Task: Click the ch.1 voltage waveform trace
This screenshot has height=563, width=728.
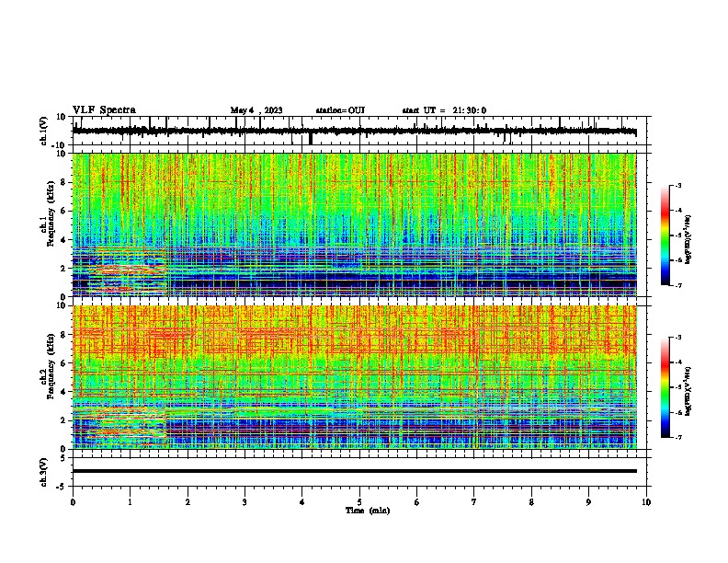Action: (355, 131)
